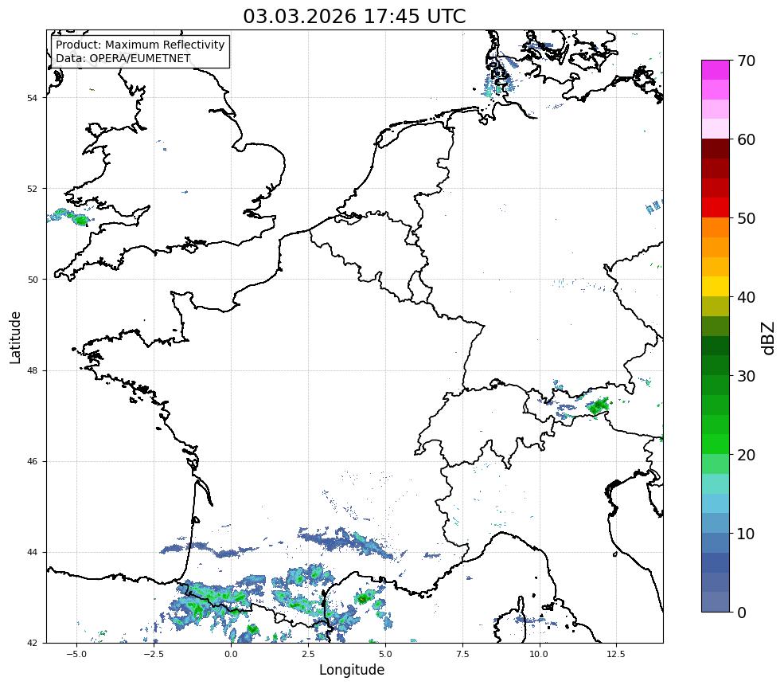Screen dimensions: 784x685
Task: Click the colorbar tick label 60
Action: click(746, 139)
